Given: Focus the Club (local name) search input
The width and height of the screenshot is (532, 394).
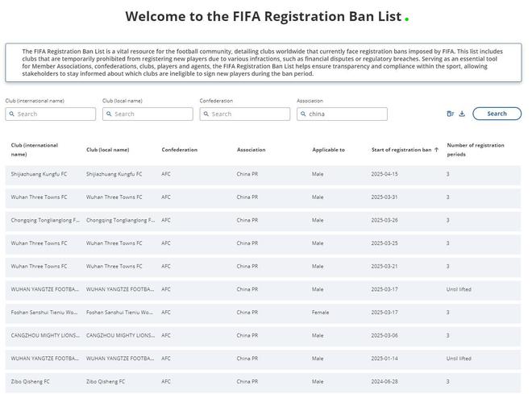Looking at the screenshot, I should (x=148, y=114).
